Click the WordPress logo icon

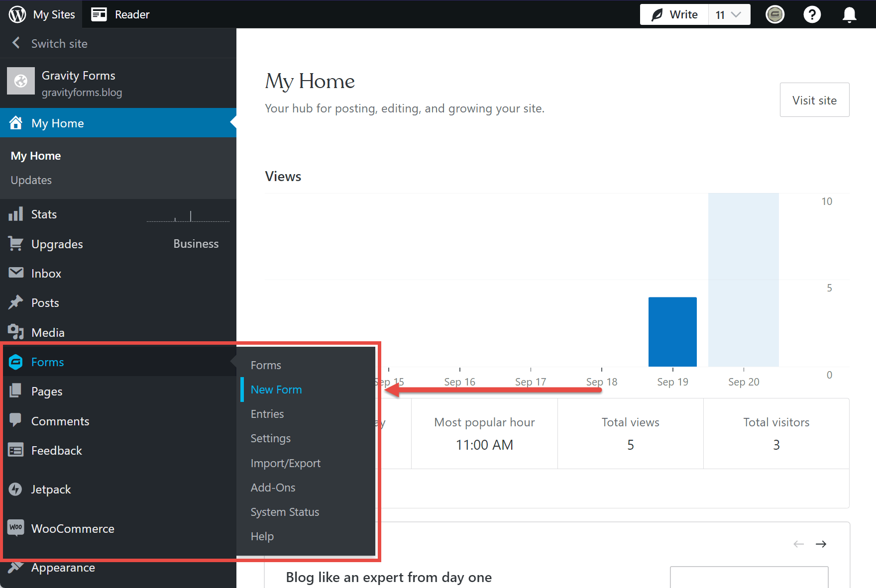(17, 14)
